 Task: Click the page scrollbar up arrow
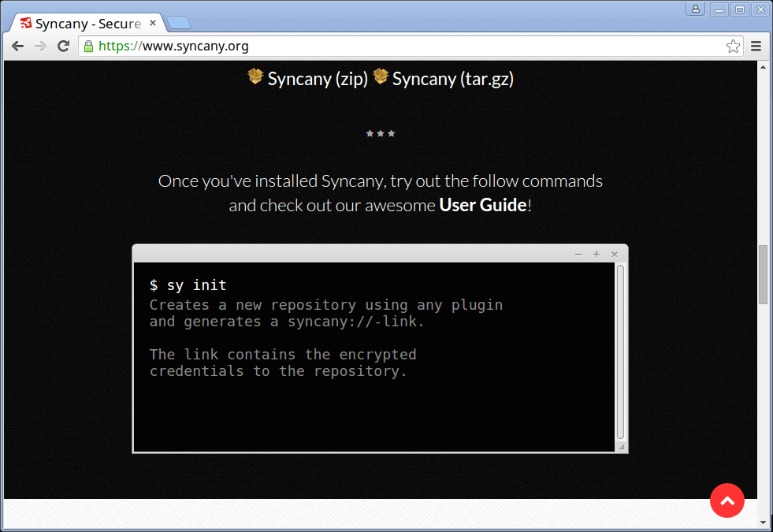(x=763, y=66)
